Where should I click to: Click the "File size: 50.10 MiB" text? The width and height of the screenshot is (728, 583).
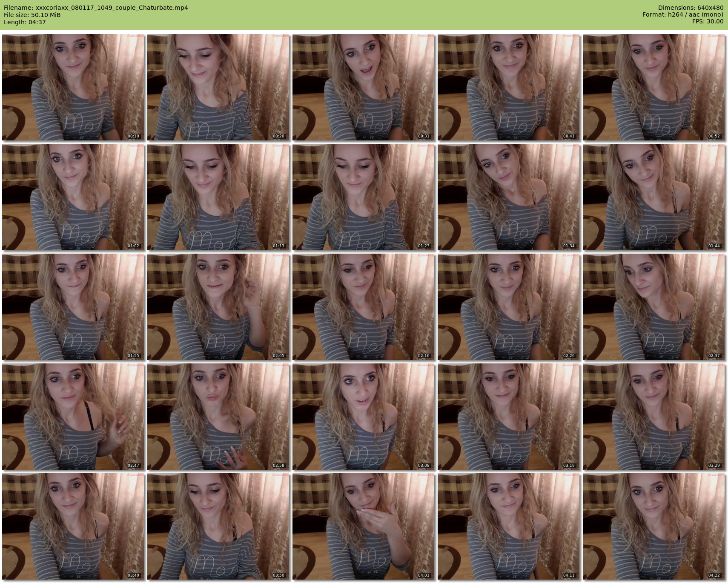[x=32, y=15]
